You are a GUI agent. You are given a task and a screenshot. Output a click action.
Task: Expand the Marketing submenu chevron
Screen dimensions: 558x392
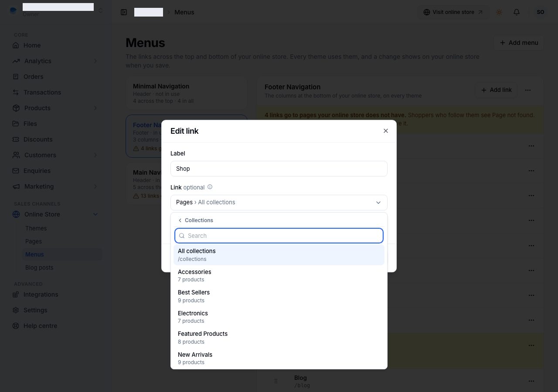coord(95,186)
